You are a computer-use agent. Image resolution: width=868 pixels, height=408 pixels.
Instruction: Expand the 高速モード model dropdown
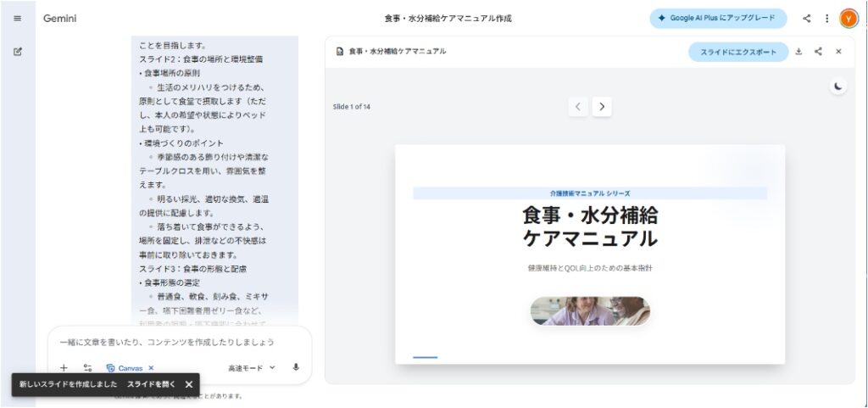(x=252, y=368)
